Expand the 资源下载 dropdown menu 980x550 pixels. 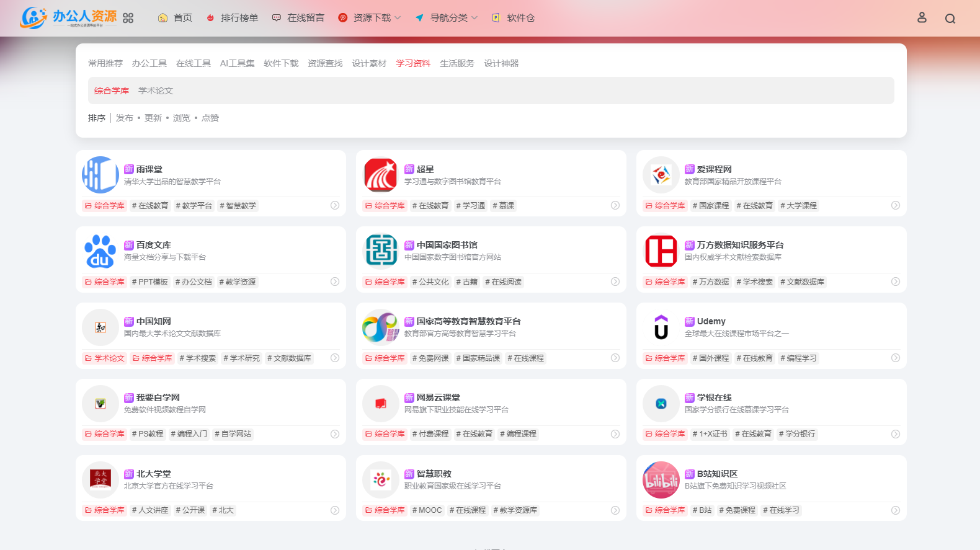[370, 18]
